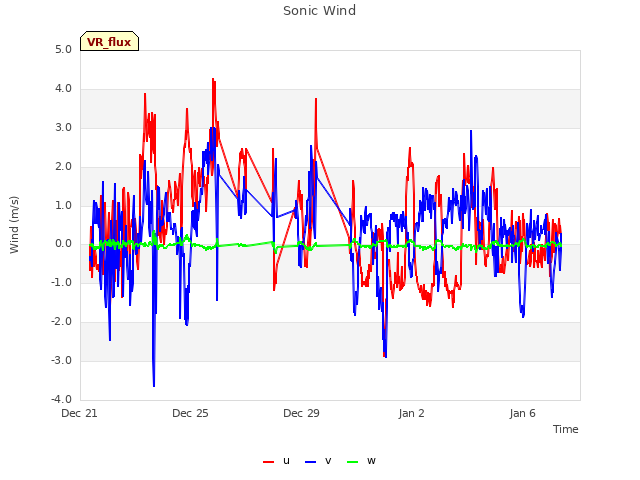This screenshot has width=640, height=480.
Task: Click the Dec 21 x-axis label
Action: point(79,413)
